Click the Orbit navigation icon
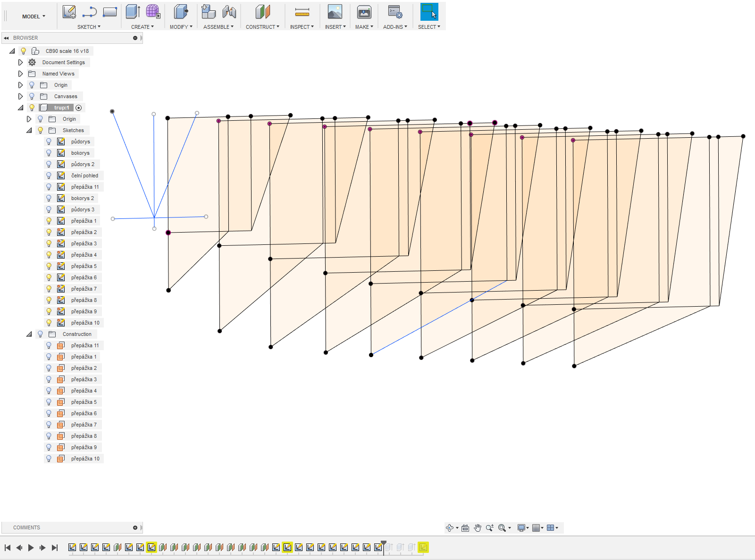755x560 pixels. coord(450,528)
